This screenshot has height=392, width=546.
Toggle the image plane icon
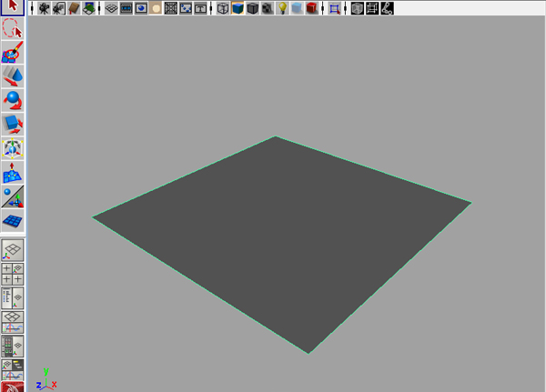(x=88, y=8)
